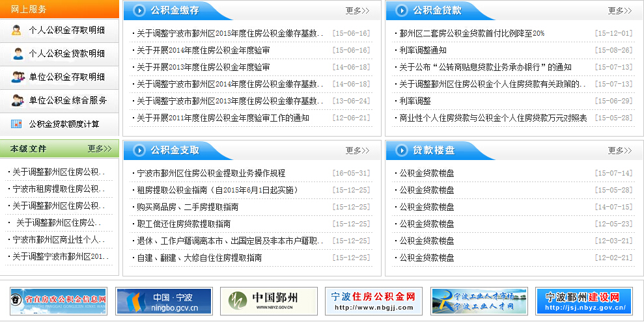Viewport: 644px width, 322px height.
Task: Open 关于开展2013年度住房公积金年度验审 article
Action: click(x=203, y=67)
